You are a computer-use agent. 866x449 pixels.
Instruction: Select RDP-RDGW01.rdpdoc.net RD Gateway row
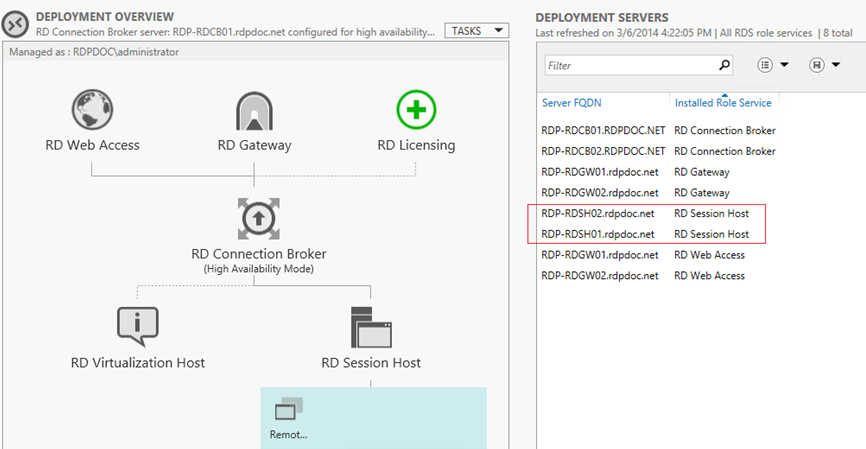(635, 172)
